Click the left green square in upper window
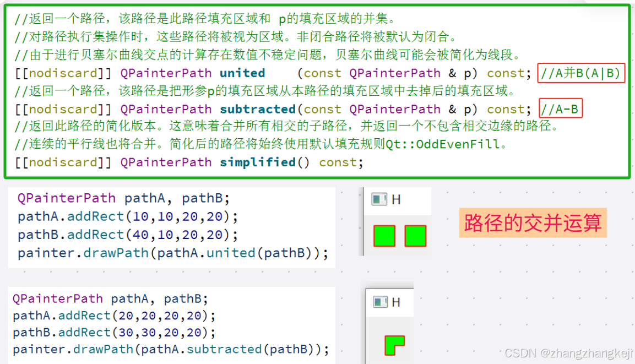The height and width of the screenshot is (364, 635). 384,236
